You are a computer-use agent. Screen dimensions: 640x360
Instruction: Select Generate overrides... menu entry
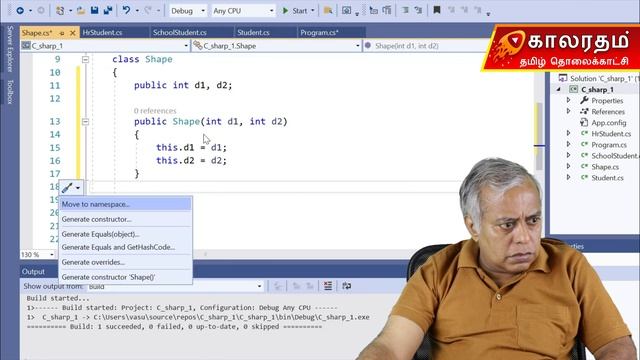point(125,262)
